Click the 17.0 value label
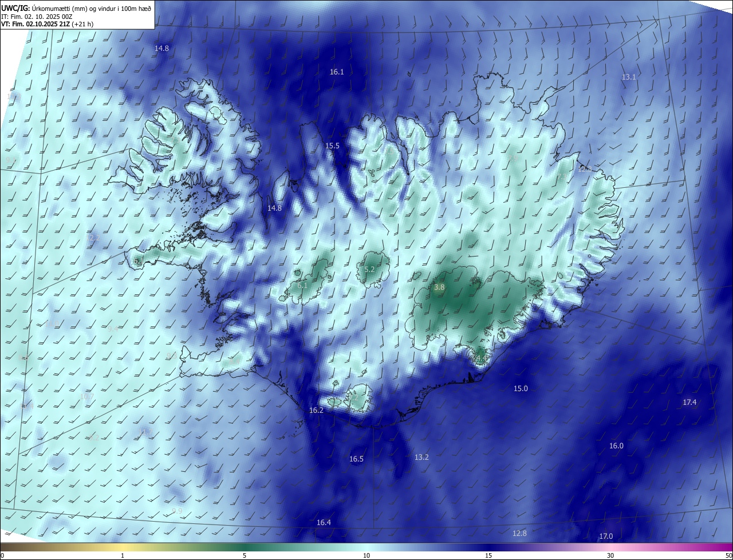 coord(606,537)
